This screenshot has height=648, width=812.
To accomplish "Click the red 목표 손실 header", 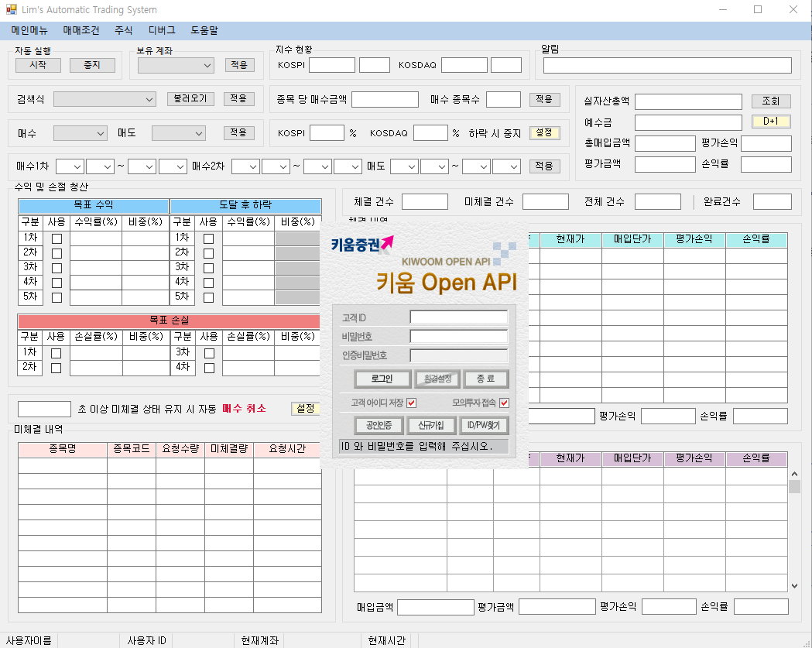I will coord(170,321).
